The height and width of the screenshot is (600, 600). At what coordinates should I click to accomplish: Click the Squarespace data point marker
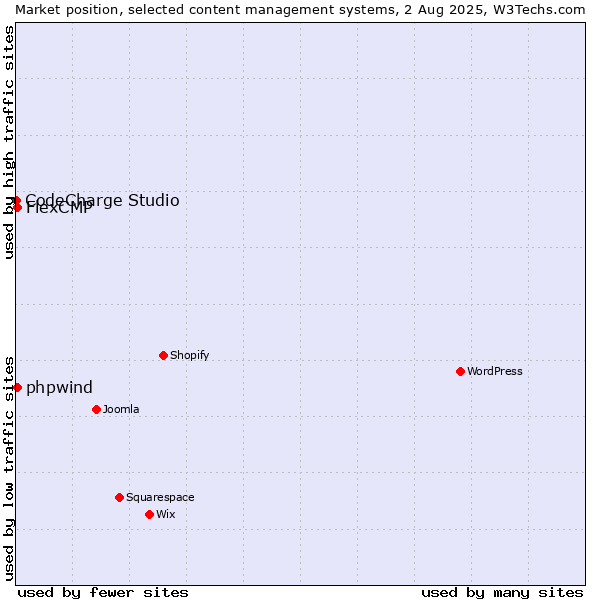tap(119, 497)
